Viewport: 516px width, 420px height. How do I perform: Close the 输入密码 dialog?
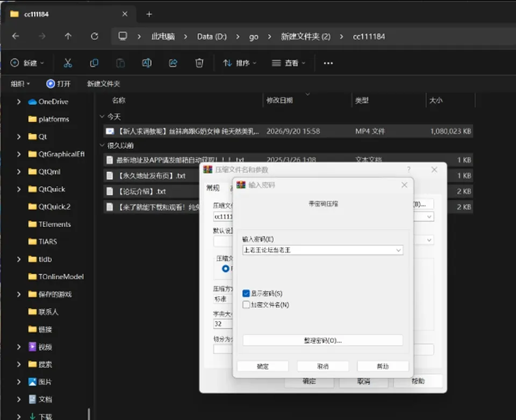(x=404, y=185)
